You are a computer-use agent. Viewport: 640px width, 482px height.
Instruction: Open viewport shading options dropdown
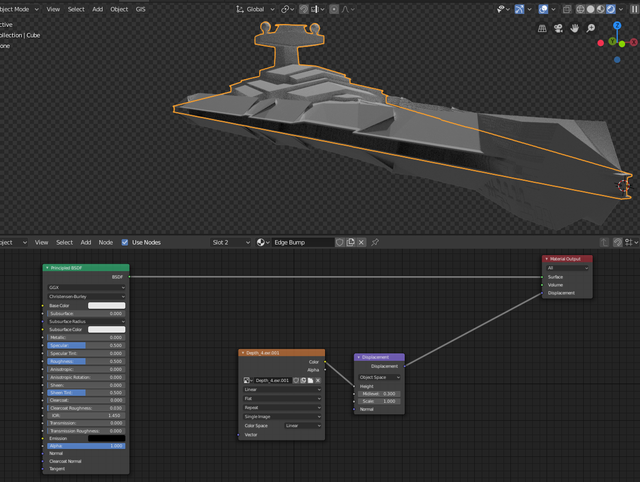tap(621, 9)
